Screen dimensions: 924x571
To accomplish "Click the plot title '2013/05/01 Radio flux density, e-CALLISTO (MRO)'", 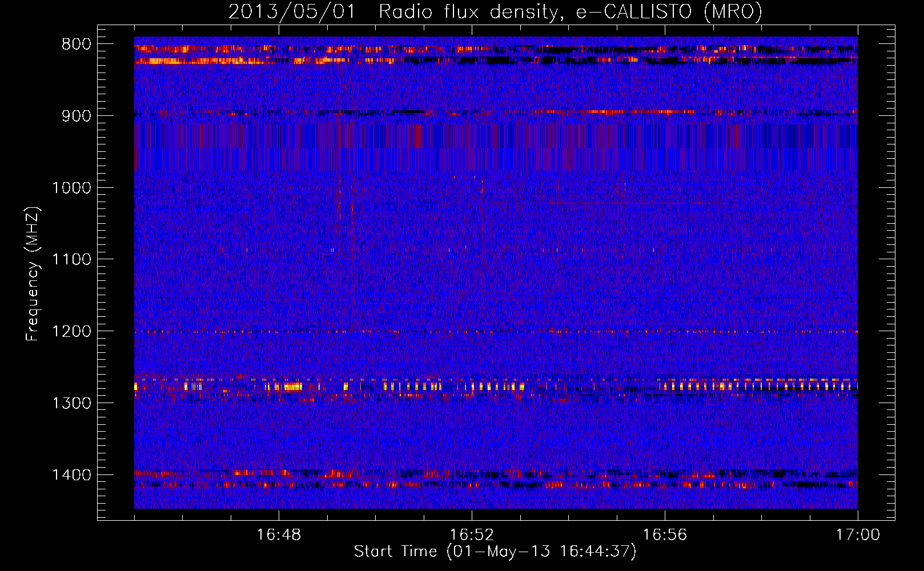I will (x=495, y=11).
